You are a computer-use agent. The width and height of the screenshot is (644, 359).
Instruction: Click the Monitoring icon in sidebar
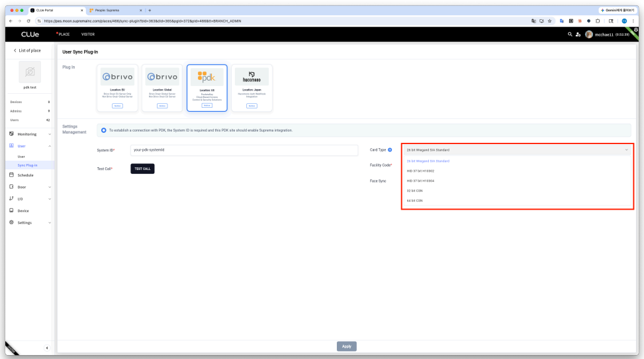[11, 134]
